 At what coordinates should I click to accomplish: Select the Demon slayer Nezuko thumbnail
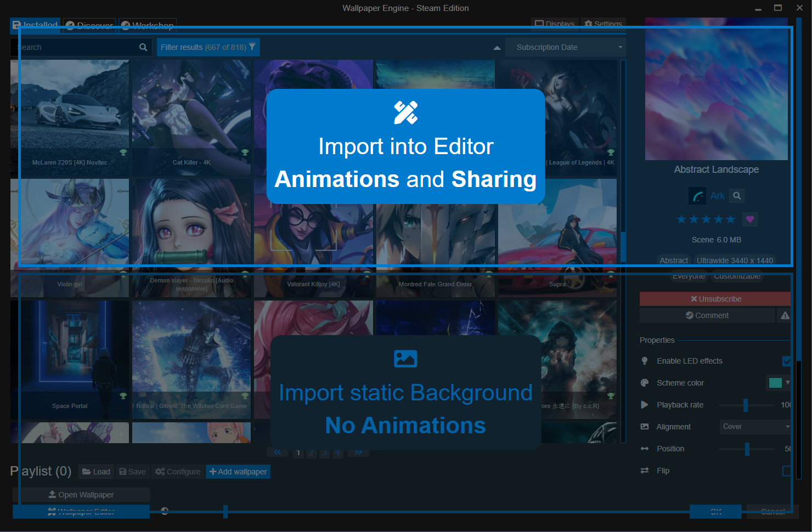(x=191, y=238)
